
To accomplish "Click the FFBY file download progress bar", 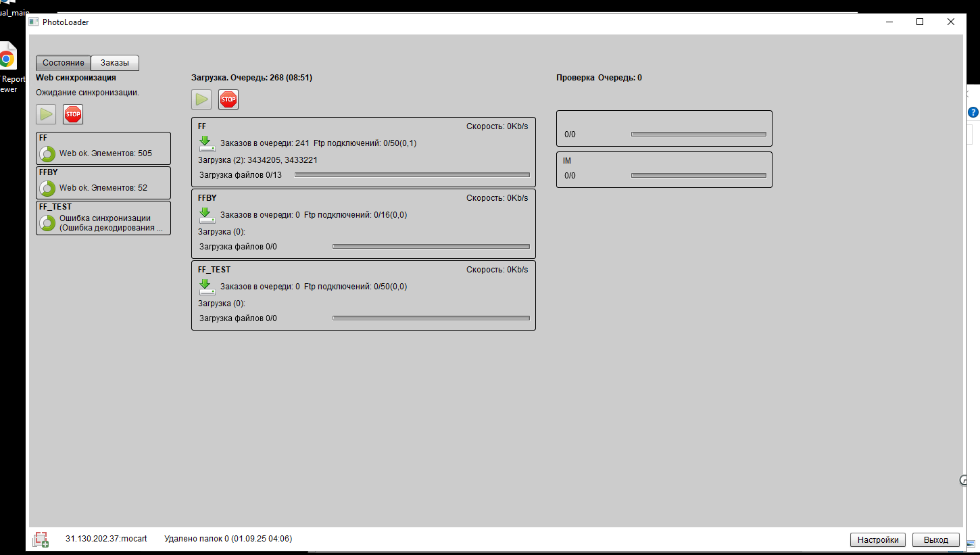I will point(431,247).
